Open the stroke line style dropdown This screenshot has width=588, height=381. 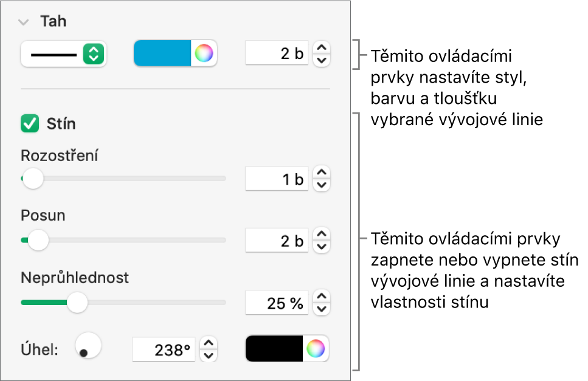[63, 54]
